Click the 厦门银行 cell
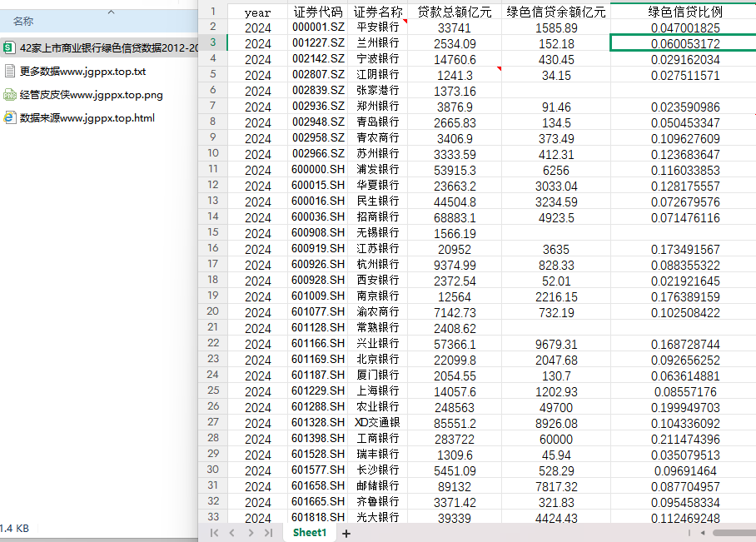The height and width of the screenshot is (542, 756). click(377, 375)
